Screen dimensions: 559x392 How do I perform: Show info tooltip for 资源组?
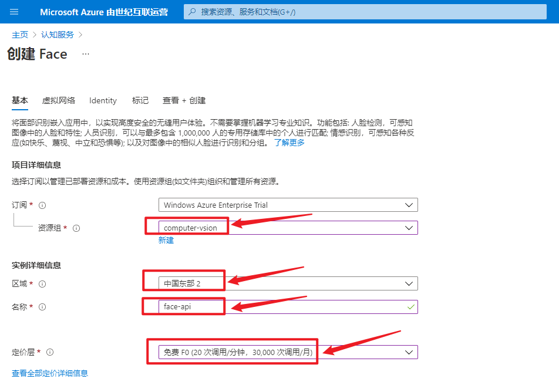(x=76, y=228)
